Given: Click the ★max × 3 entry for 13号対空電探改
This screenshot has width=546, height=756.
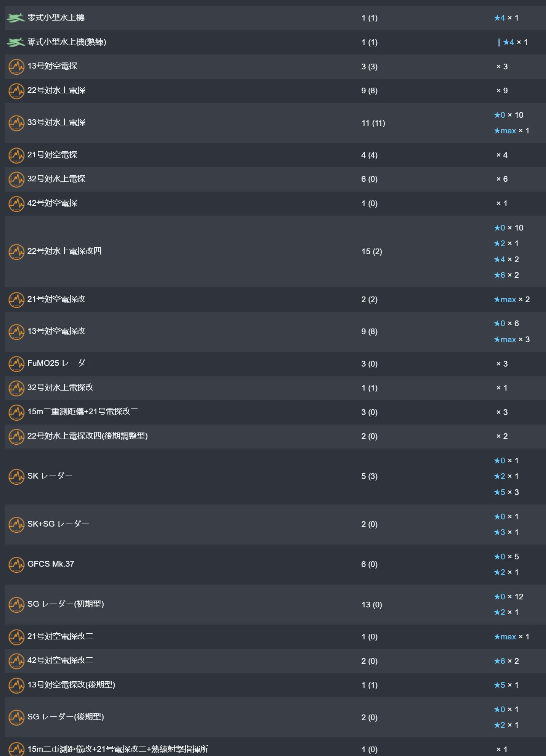Looking at the screenshot, I should point(512,340).
